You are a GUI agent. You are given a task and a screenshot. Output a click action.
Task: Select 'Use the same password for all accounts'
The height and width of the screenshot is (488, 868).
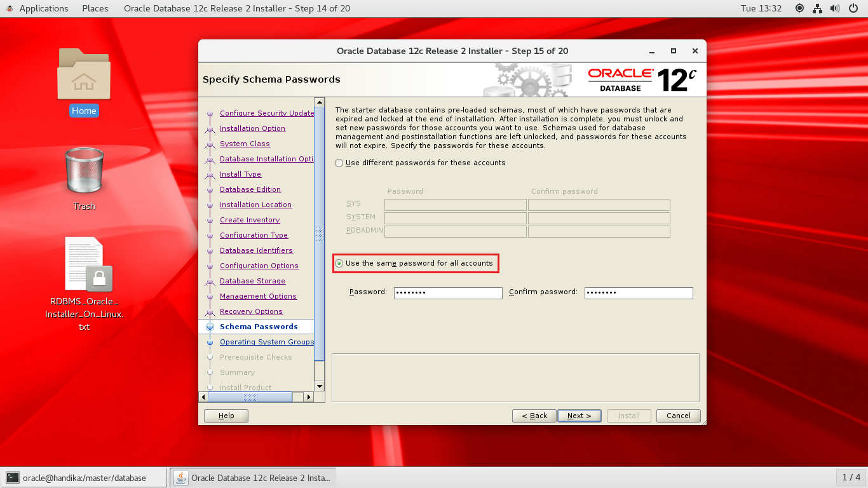tap(414, 263)
